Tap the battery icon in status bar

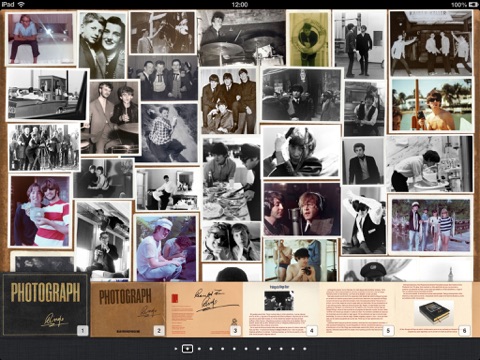coord(473,4)
